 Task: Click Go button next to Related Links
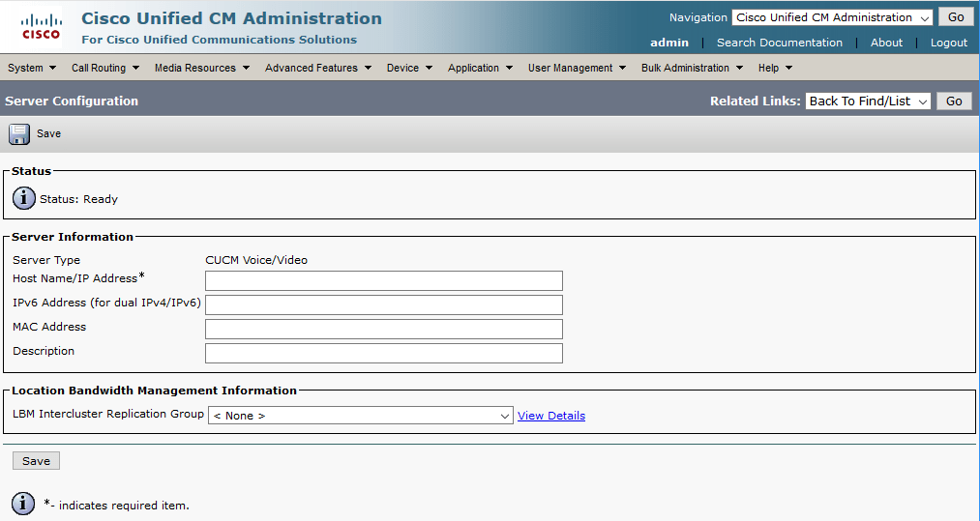pos(954,101)
